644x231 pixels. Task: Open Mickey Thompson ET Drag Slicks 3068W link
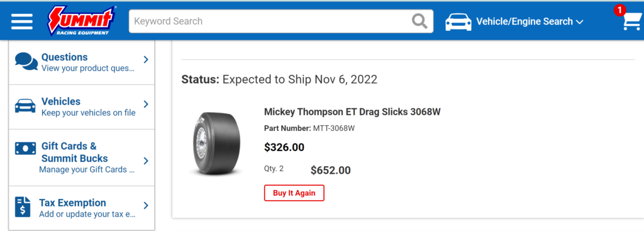352,112
